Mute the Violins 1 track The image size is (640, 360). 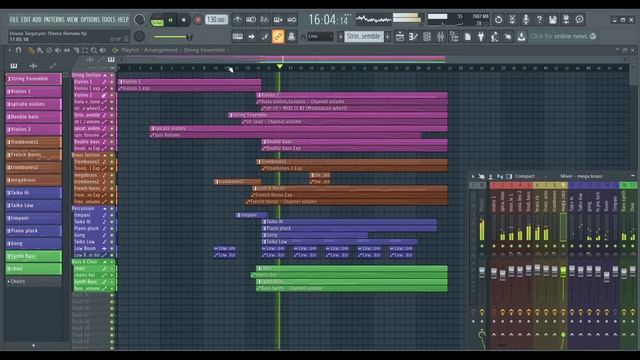[112, 82]
